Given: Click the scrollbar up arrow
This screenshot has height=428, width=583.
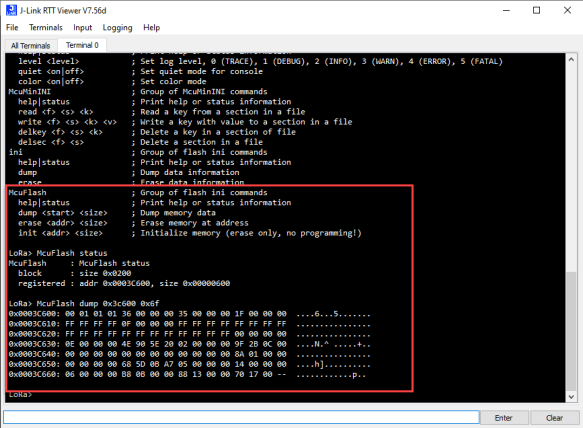Looking at the screenshot, I should pos(571,59).
